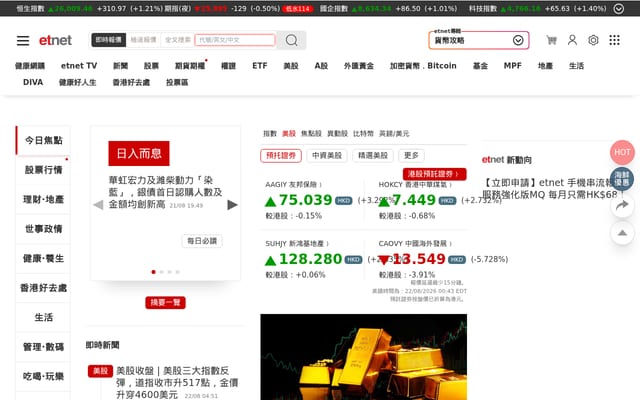Open etnet TV in navigation
Viewport: 640px width, 400px height.
pos(79,66)
